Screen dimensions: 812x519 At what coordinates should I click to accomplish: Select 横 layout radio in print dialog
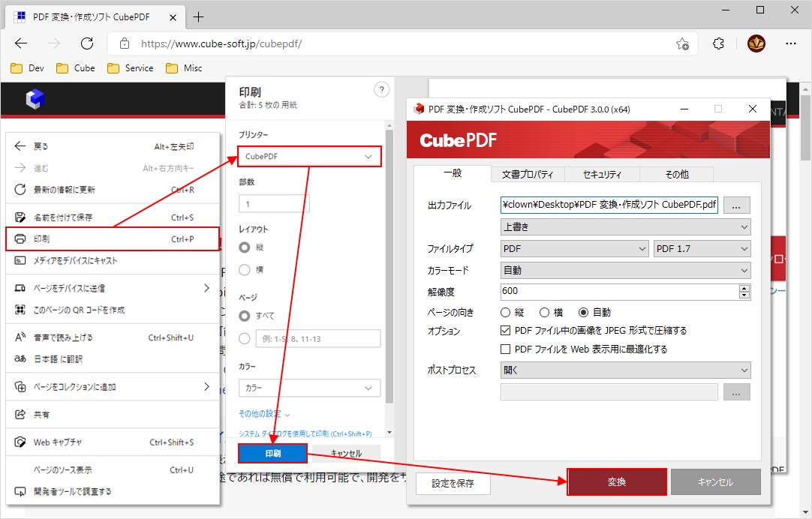tap(245, 269)
